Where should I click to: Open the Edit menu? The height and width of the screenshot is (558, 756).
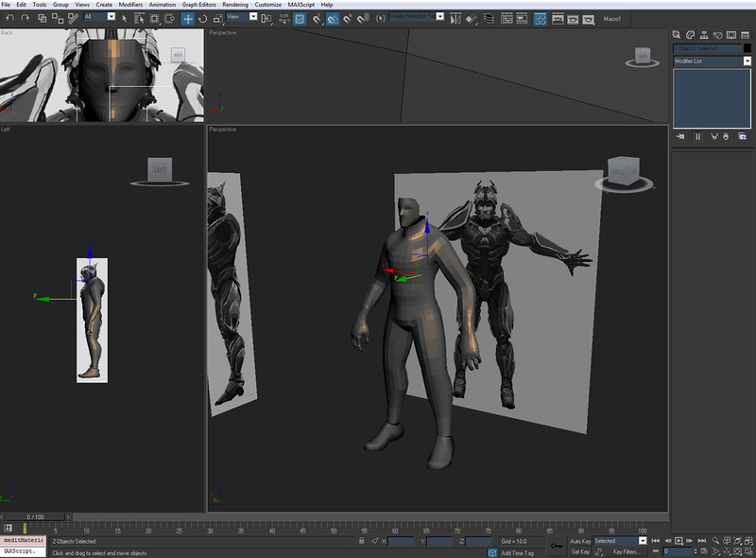(21, 5)
